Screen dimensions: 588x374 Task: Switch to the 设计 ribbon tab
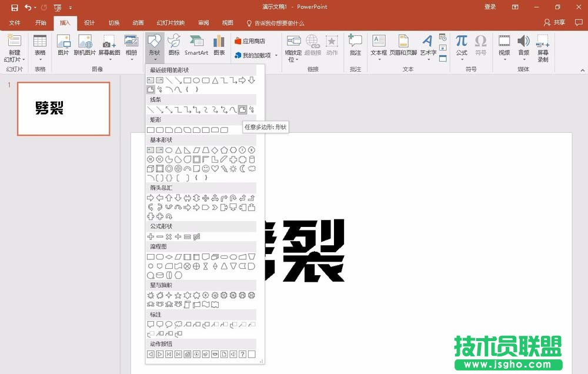point(89,23)
